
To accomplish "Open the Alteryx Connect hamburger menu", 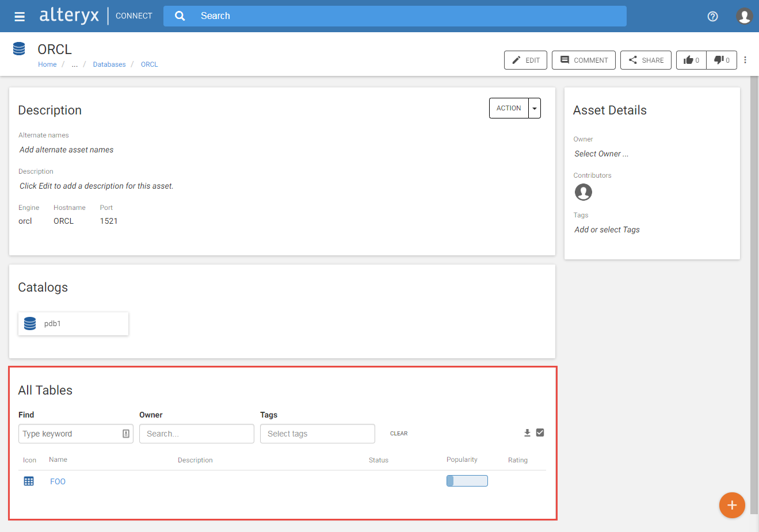I will point(20,16).
